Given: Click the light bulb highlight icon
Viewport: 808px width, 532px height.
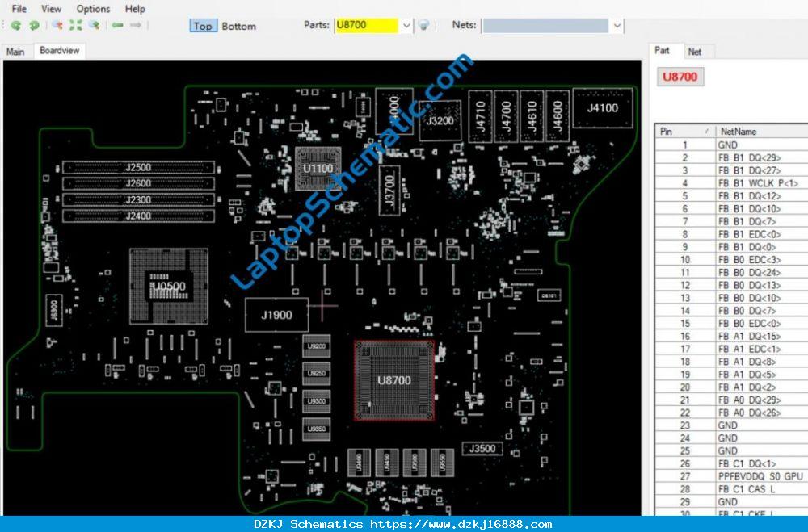Looking at the screenshot, I should click(x=423, y=25).
